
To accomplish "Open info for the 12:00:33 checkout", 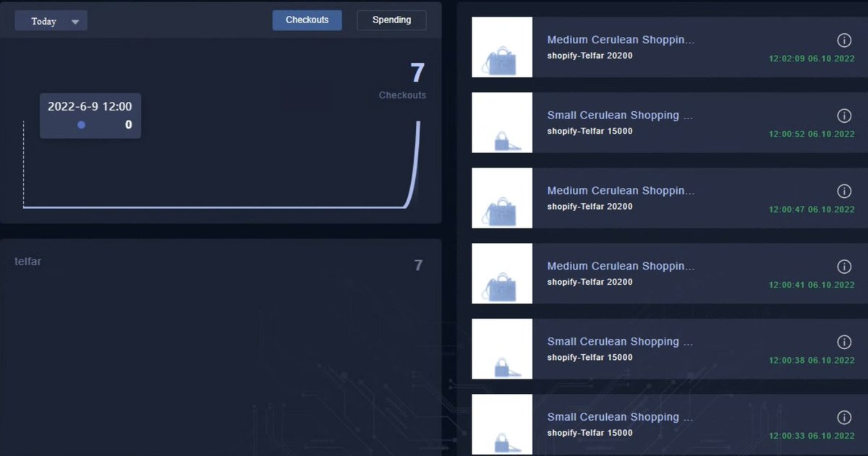I will tap(843, 418).
